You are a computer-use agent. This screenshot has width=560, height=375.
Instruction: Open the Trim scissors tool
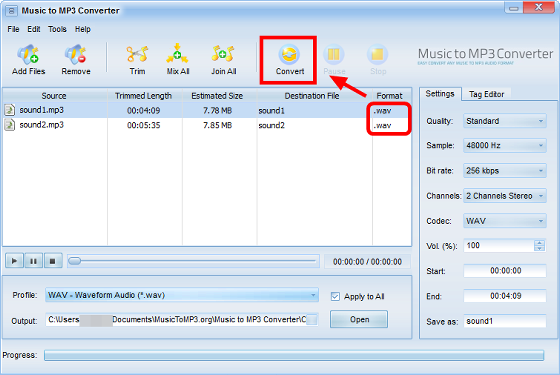(138, 55)
